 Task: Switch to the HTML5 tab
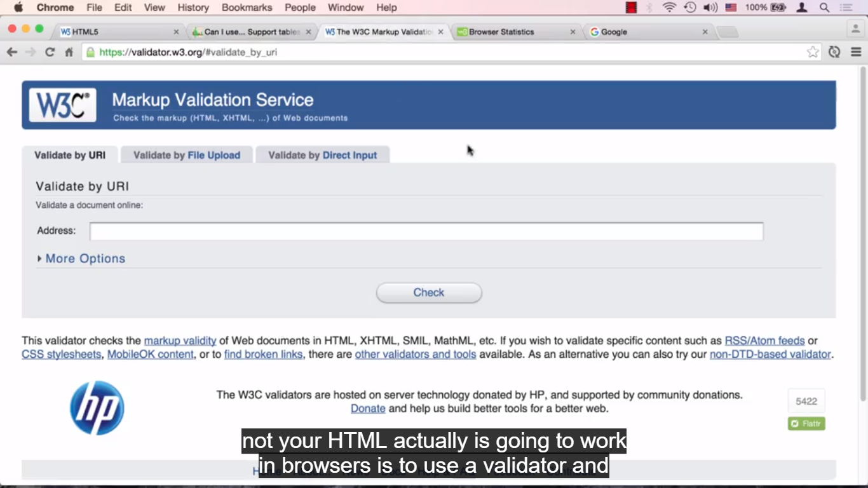click(x=118, y=32)
